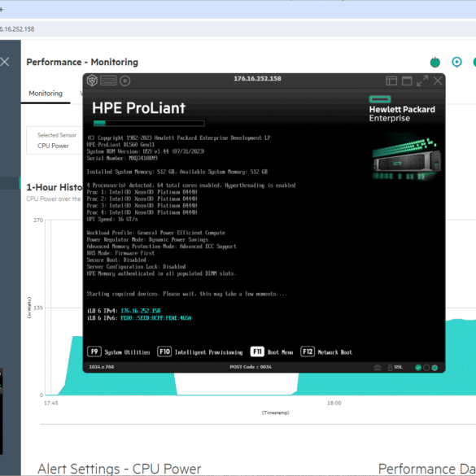Image resolution: width=476 pixels, height=476 pixels.
Task: Click the Power Regulator Mode line
Action: (x=147, y=239)
